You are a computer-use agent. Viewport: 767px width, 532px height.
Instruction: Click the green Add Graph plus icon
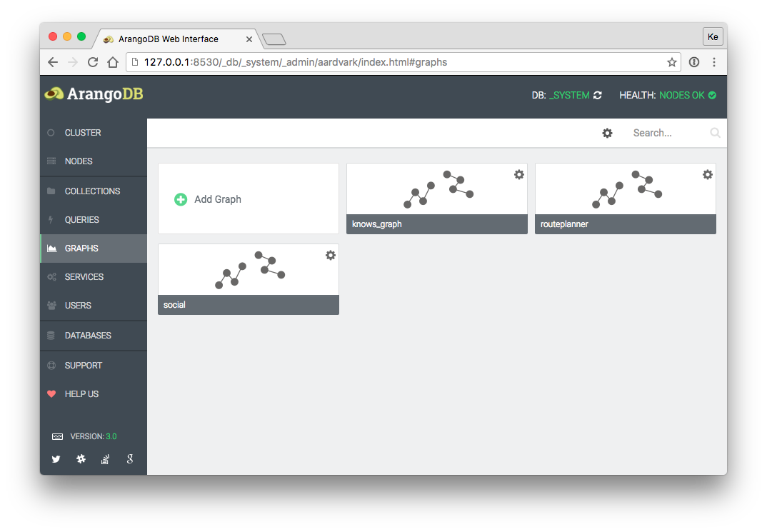(x=181, y=199)
